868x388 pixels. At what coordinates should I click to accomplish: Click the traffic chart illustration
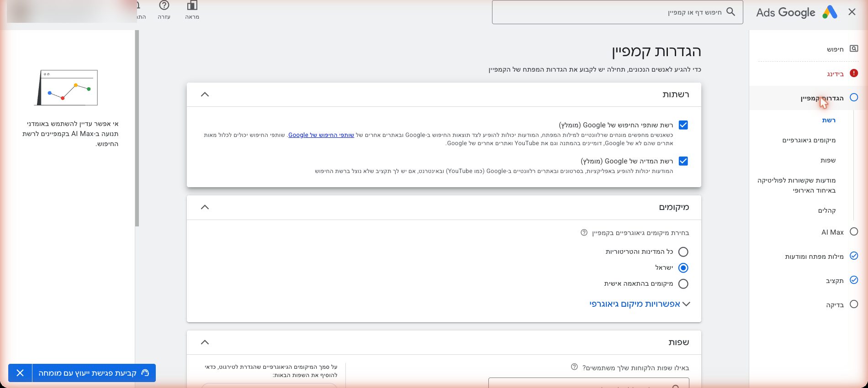[67, 88]
